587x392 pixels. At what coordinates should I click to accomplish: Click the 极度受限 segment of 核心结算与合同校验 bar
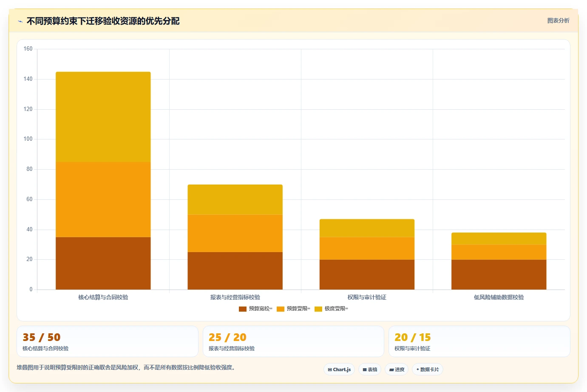click(x=103, y=117)
